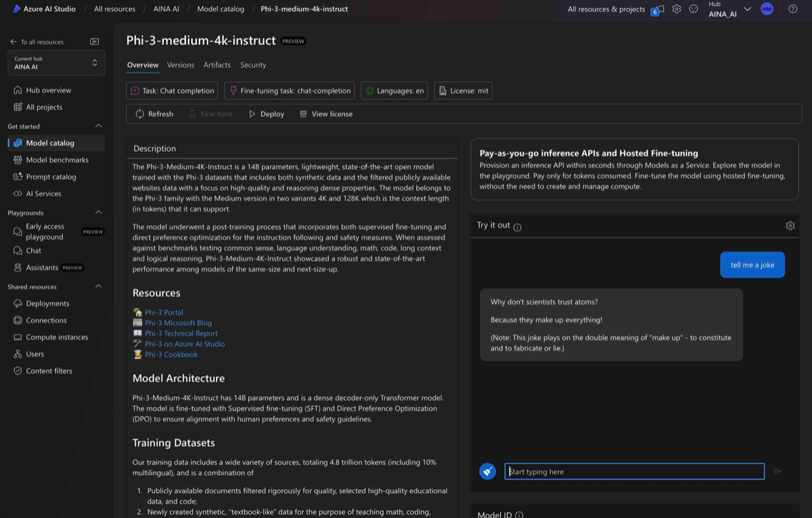Click the chat playground settings gear

(790, 226)
